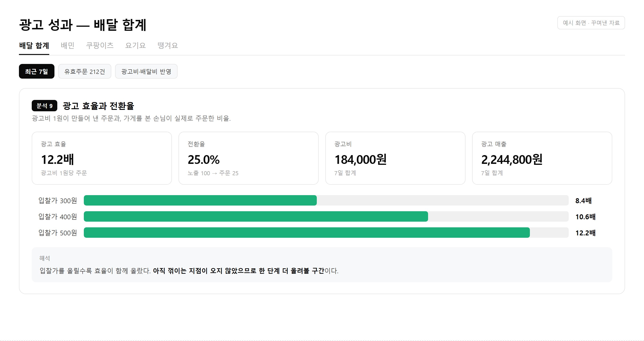Click the 해석 label
The height and width of the screenshot is (341, 644).
coord(45,258)
